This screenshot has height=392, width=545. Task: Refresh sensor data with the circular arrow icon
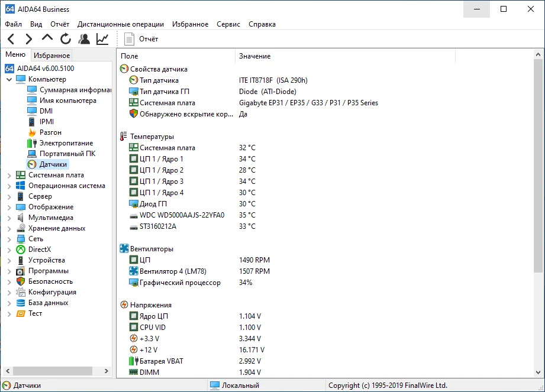(66, 39)
